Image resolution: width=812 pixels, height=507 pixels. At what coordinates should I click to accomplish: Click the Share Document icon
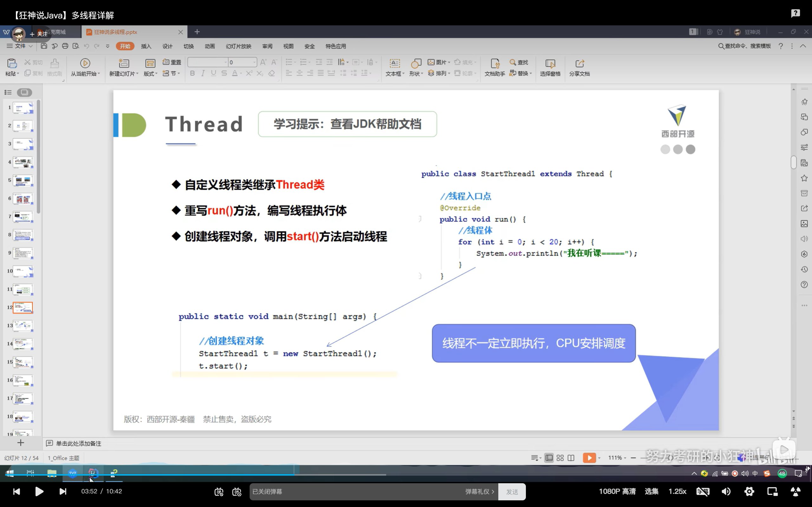tap(580, 63)
